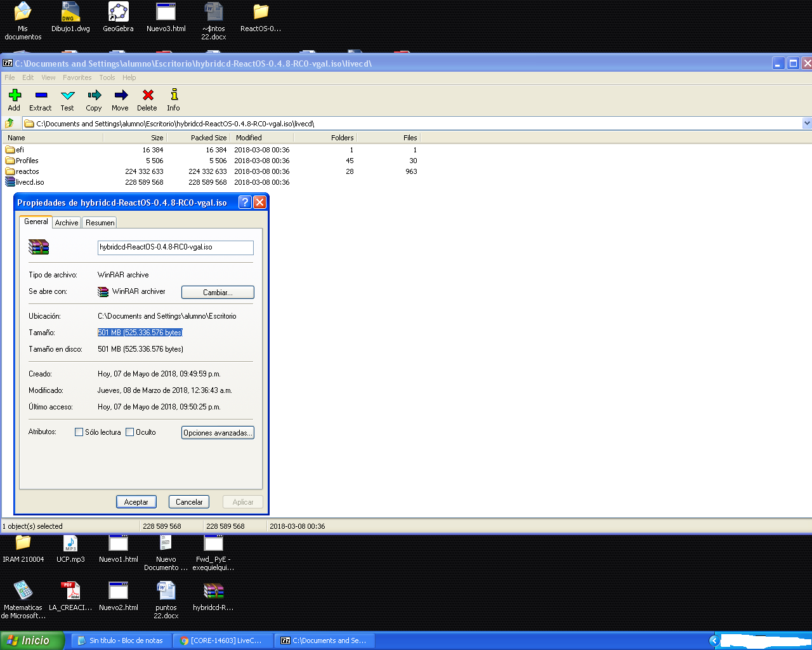
Task: Click the Ubicación path text in dialog
Action: click(x=167, y=316)
